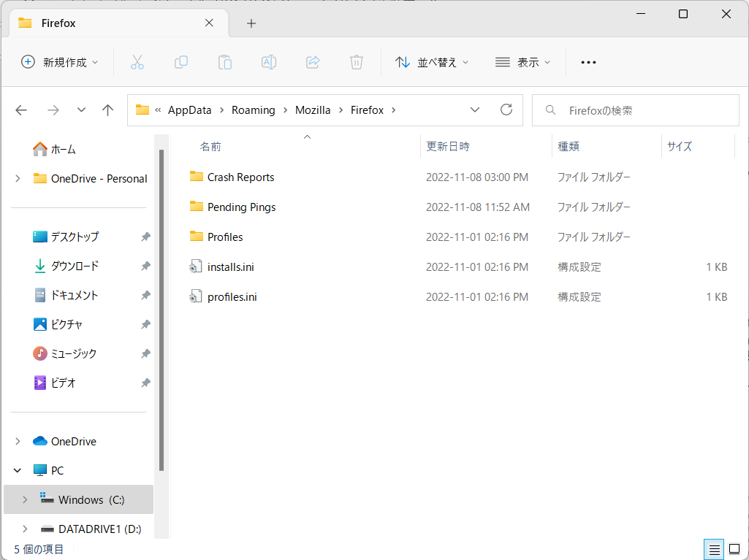749x560 pixels.
Task: Click the pin icon next to ピクチャ
Action: [145, 325]
